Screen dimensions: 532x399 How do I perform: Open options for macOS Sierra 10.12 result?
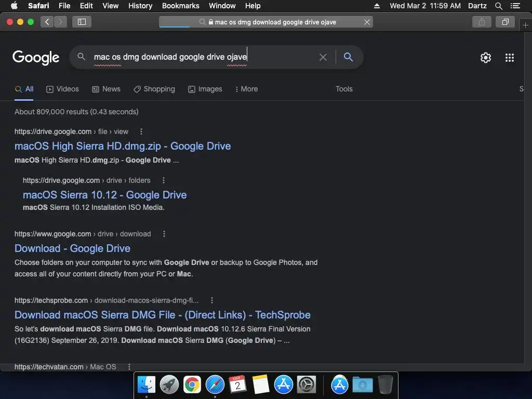164,180
